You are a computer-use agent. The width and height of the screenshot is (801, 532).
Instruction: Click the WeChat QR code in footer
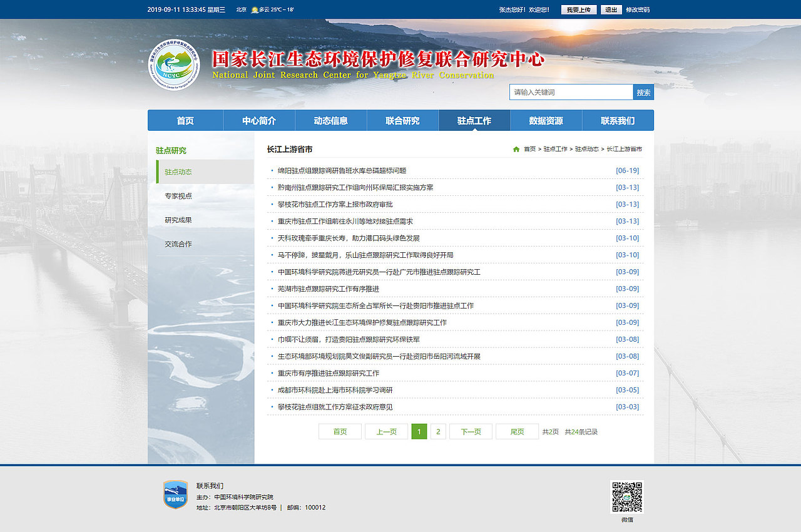pos(626,499)
